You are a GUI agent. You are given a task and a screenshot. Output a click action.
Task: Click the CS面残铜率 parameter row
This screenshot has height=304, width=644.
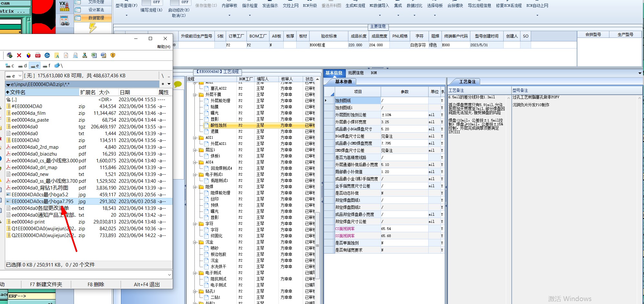tap(384, 229)
